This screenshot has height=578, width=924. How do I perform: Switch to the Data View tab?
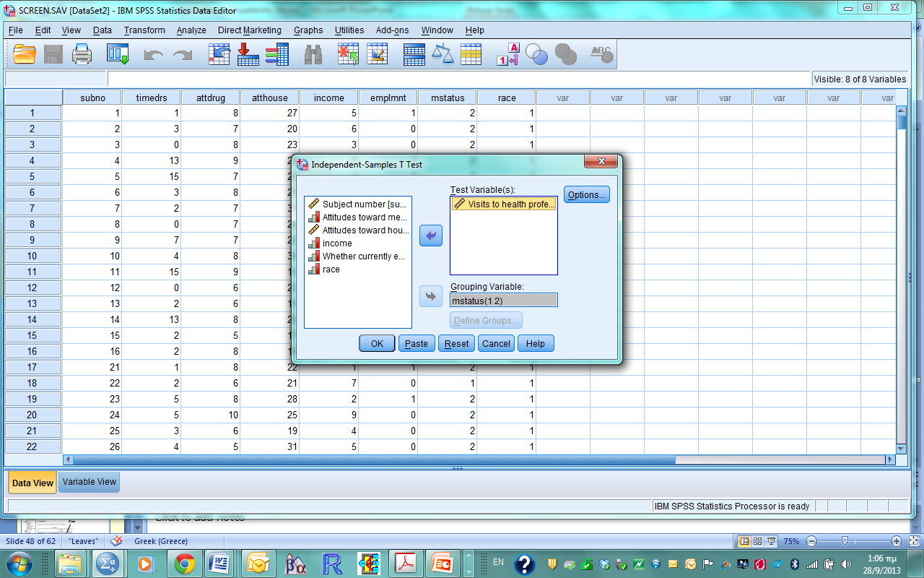point(32,483)
